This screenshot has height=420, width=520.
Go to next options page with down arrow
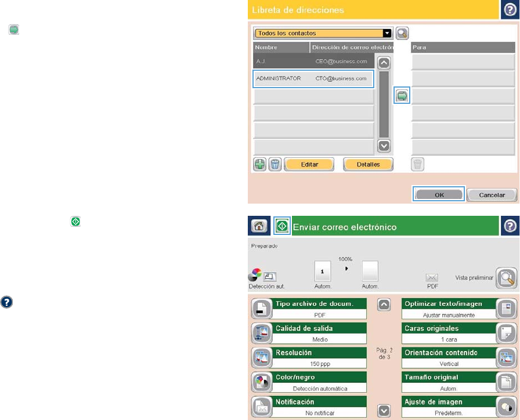[384, 411]
